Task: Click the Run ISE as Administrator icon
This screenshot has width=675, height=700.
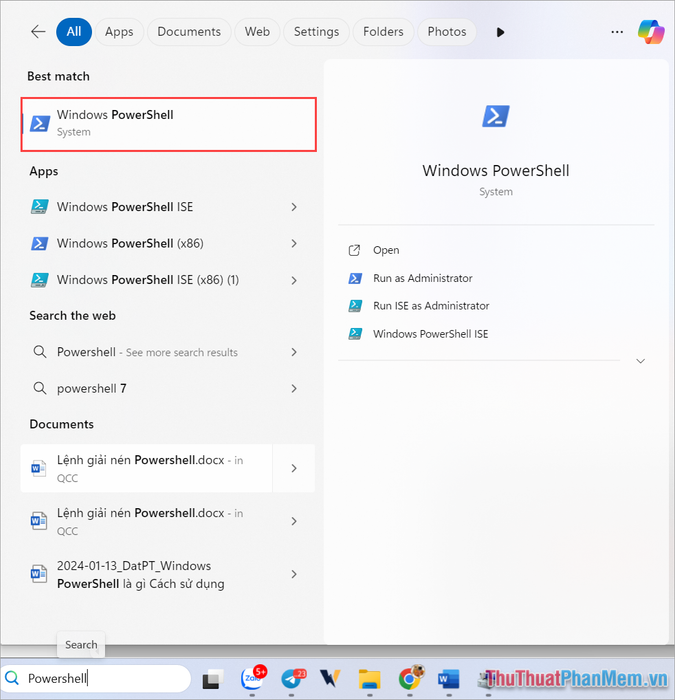Action: tap(355, 306)
